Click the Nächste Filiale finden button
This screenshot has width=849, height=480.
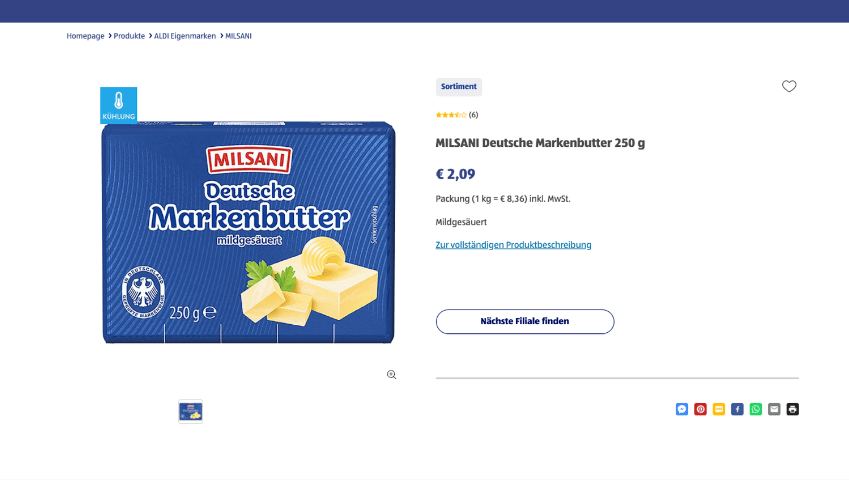pos(525,321)
